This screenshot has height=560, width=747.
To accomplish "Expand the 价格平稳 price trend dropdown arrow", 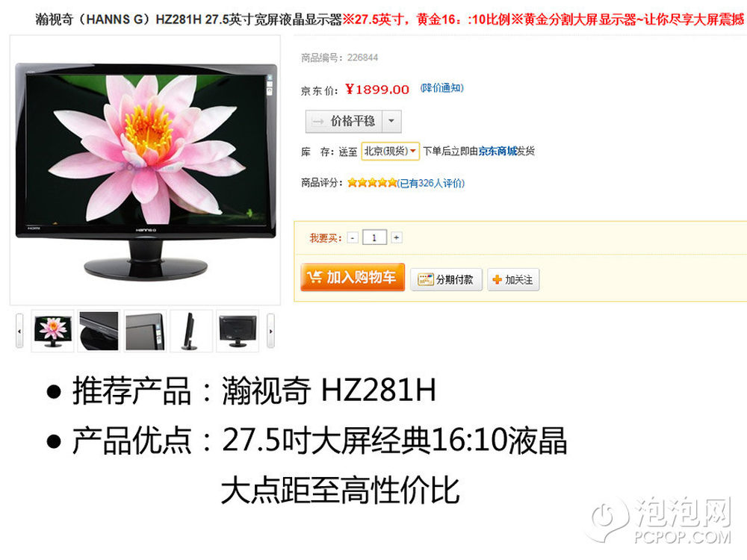I will click(x=391, y=122).
